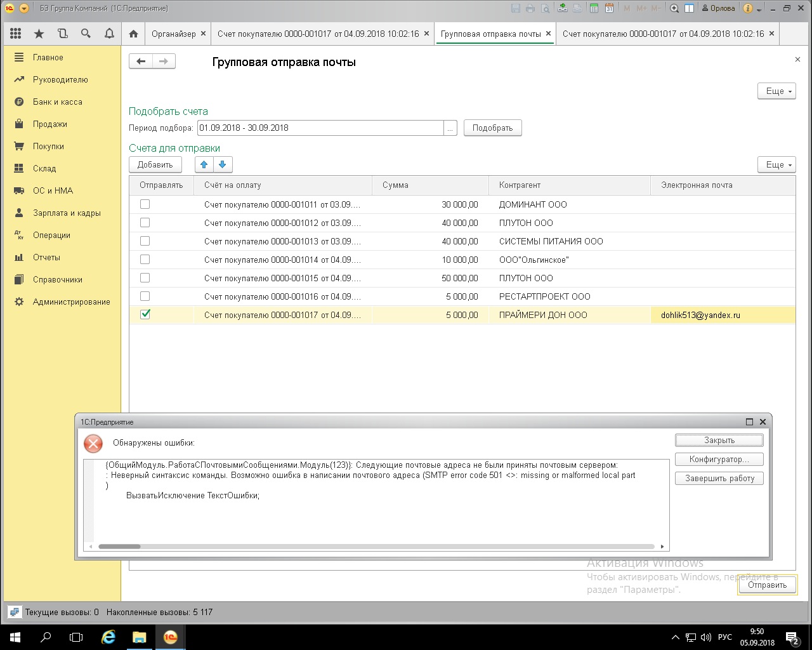Screen dimensions: 812x650
Task: Check the box for invoice 0000-001015
Action: pos(145,278)
